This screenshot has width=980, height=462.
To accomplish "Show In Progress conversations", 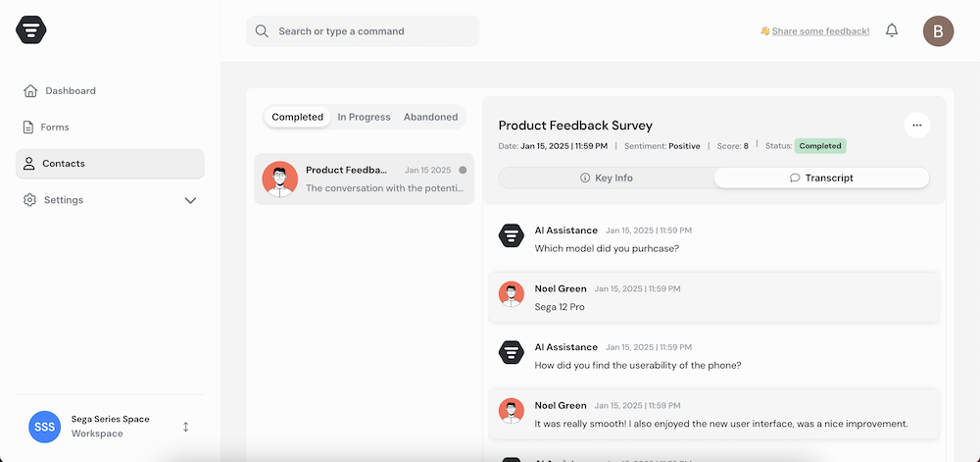I will [364, 117].
